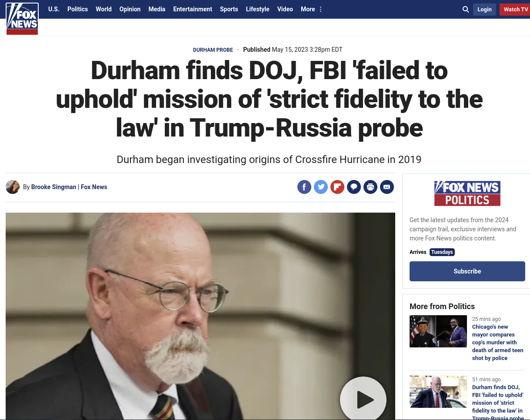Subscribe to Fox News Politics newsletter
Screen dimensions: 530x420
tap(467, 271)
